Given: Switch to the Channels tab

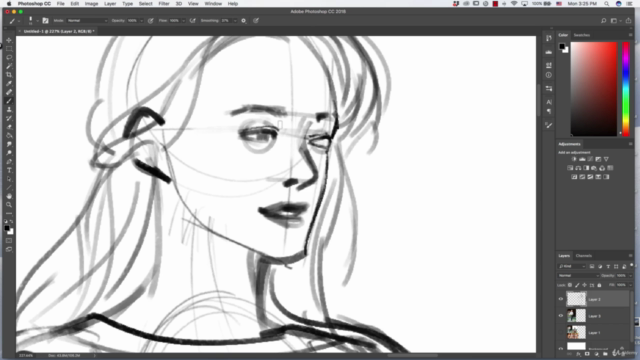Looking at the screenshot, I should (583, 256).
